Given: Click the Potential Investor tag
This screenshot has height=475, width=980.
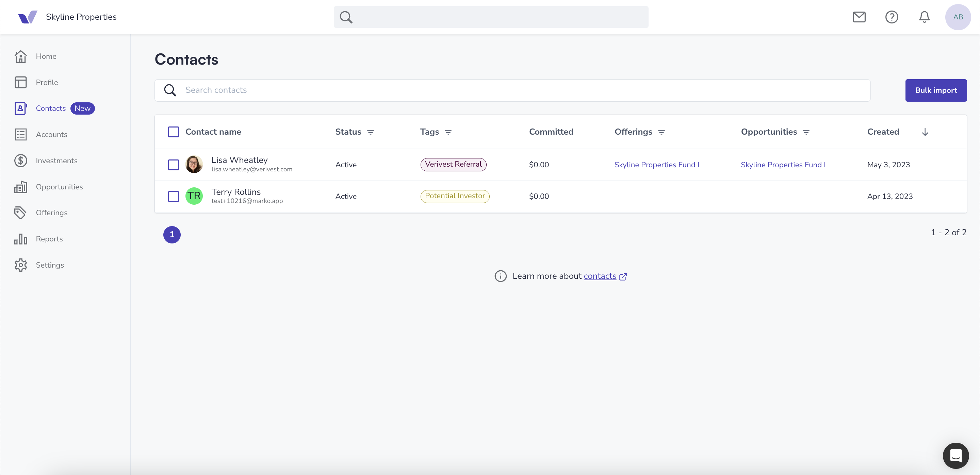Looking at the screenshot, I should pos(455,196).
